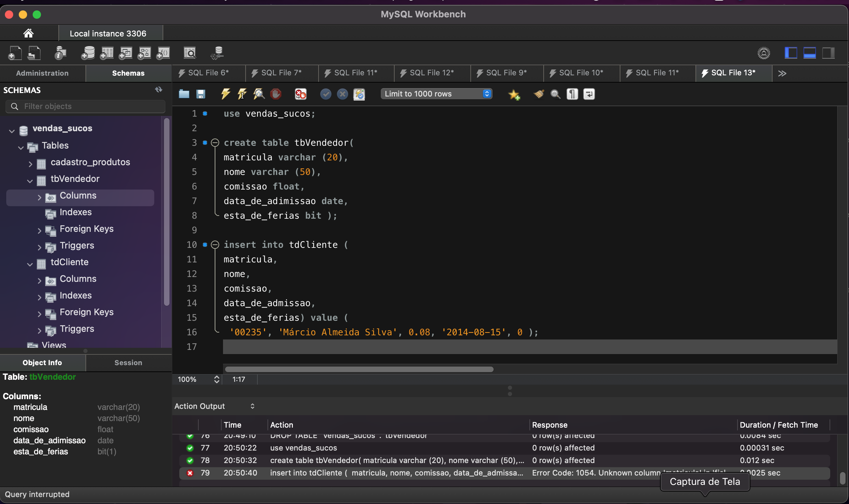Create a new table icon
This screenshot has width=849, height=504.
107,53
